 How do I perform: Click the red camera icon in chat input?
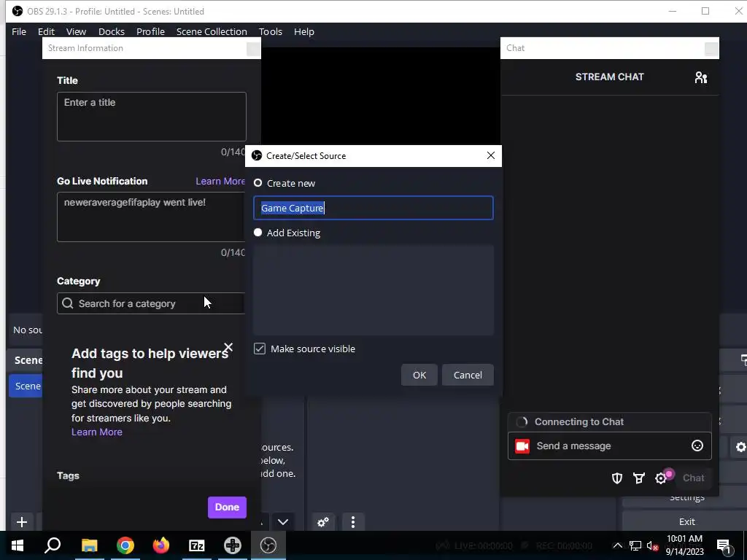522,446
